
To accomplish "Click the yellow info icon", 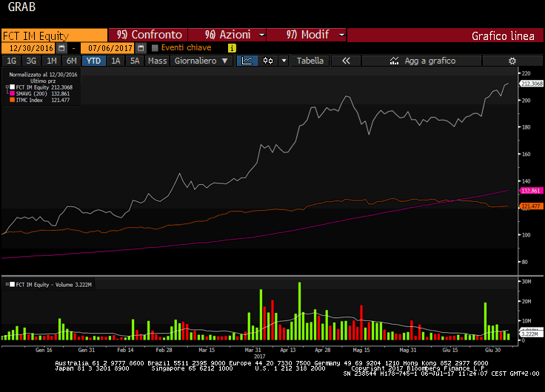I will 232,47.
